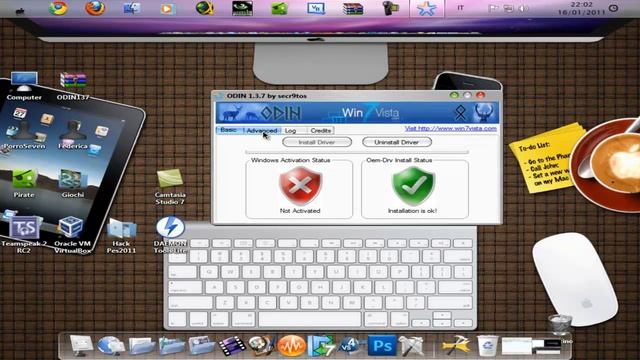Click the Oem-Drv Install Status label
Image resolution: width=640 pixels, height=360 pixels.
click(399, 160)
